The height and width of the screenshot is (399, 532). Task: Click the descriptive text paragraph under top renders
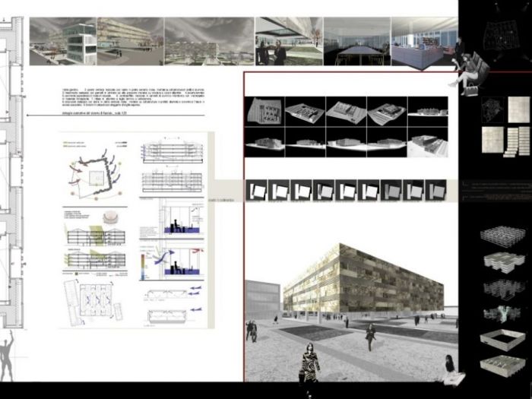133,98
